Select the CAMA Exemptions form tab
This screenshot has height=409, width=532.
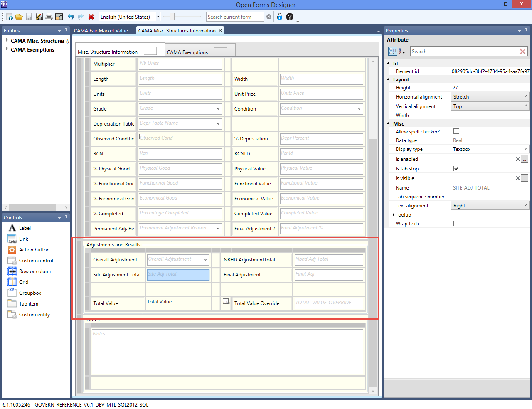click(x=187, y=52)
